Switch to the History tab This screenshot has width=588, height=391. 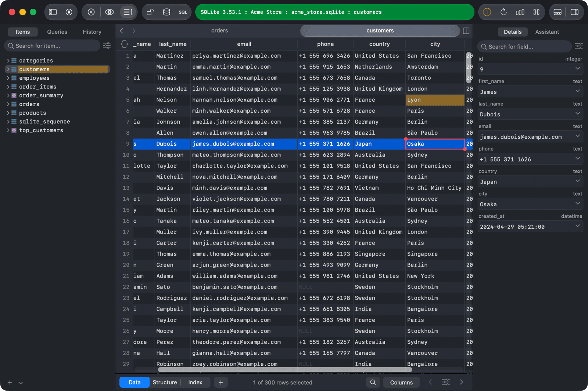point(92,32)
